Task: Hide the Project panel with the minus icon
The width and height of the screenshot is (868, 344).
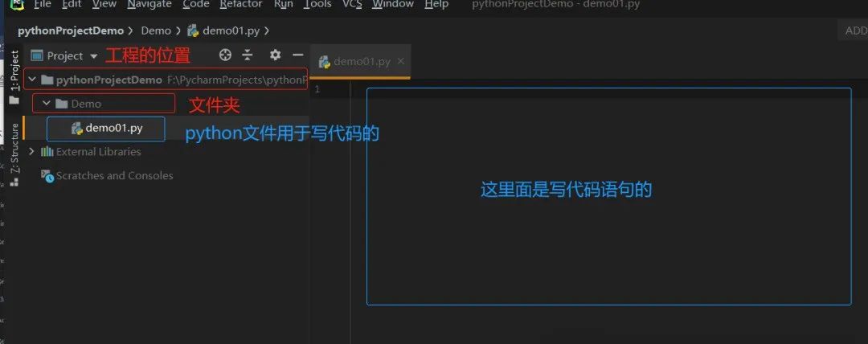Action: click(x=298, y=55)
